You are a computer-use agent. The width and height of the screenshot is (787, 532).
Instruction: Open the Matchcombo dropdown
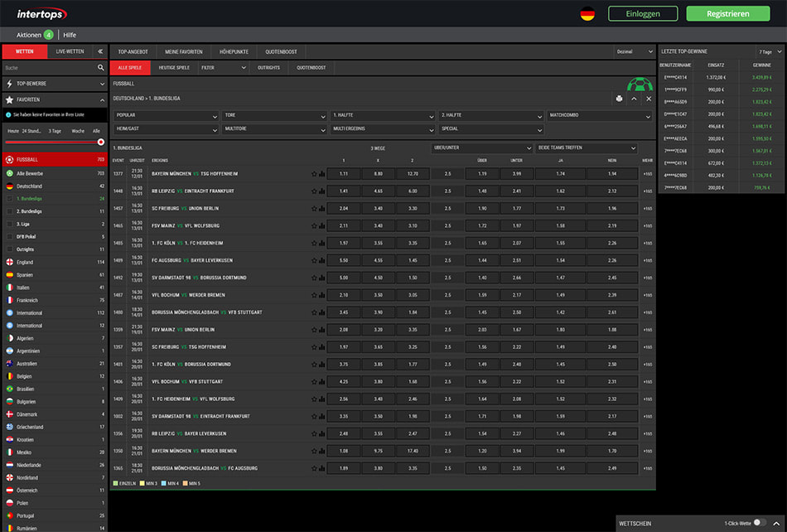pos(599,115)
